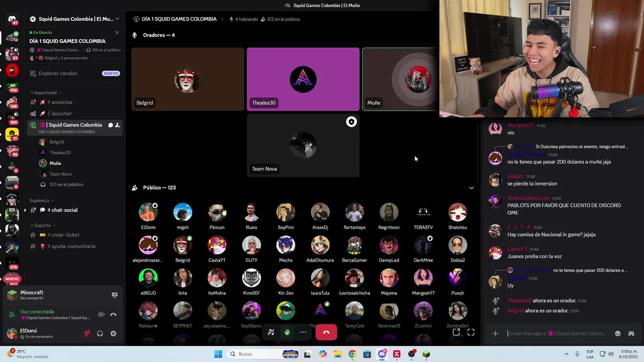This screenshot has width=644, height=362.
Task: Open migsh audience avatar
Action: click(x=183, y=213)
